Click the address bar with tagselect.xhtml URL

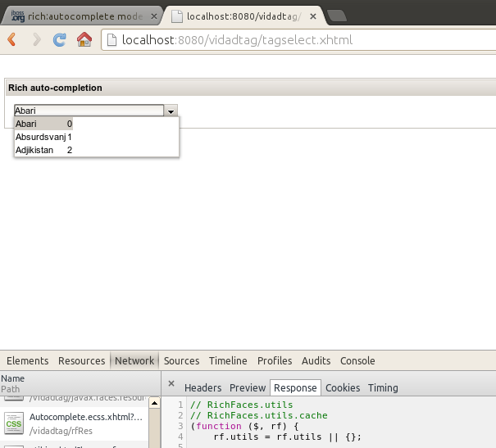click(298, 40)
